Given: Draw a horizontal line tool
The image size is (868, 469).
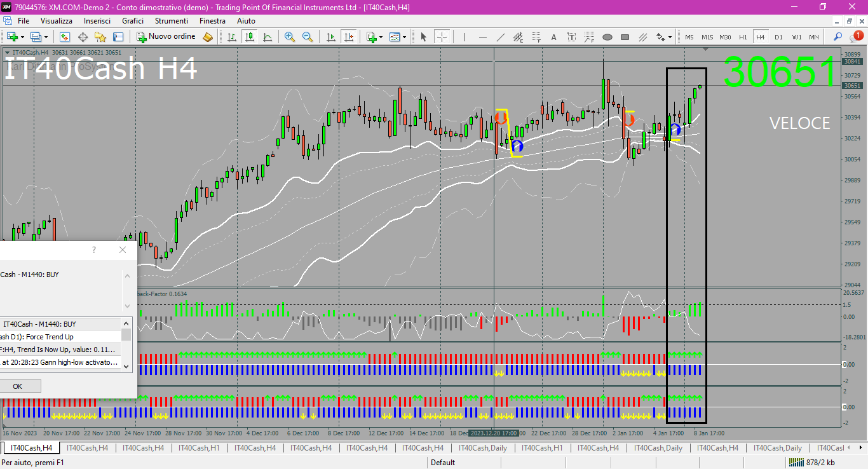Looking at the screenshot, I should [x=482, y=37].
